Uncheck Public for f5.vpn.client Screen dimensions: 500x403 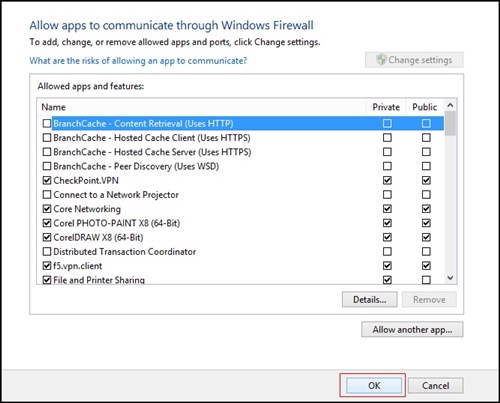[426, 266]
